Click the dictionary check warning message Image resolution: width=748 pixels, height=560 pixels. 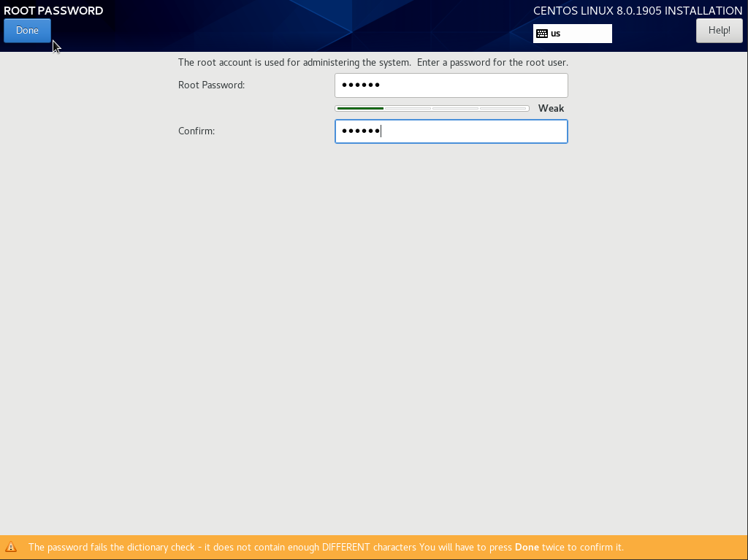coord(326,547)
